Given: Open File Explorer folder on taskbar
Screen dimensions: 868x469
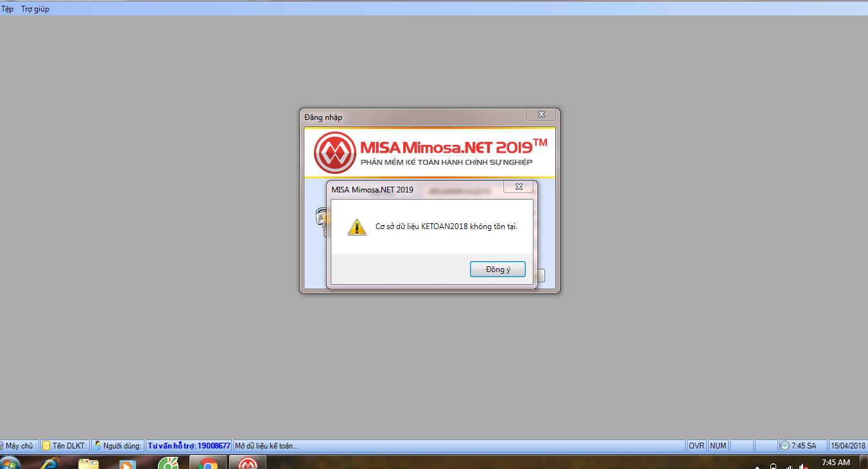Looking at the screenshot, I should tap(89, 463).
